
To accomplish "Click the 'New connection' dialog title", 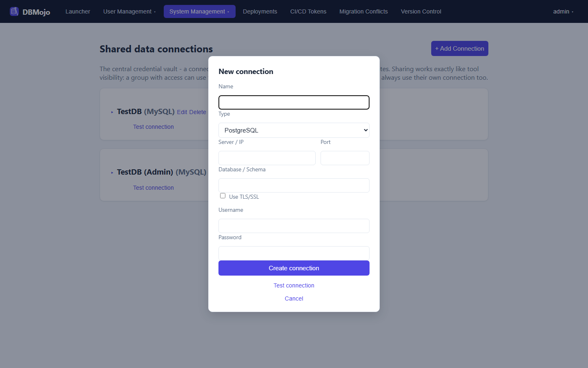I will point(246,72).
